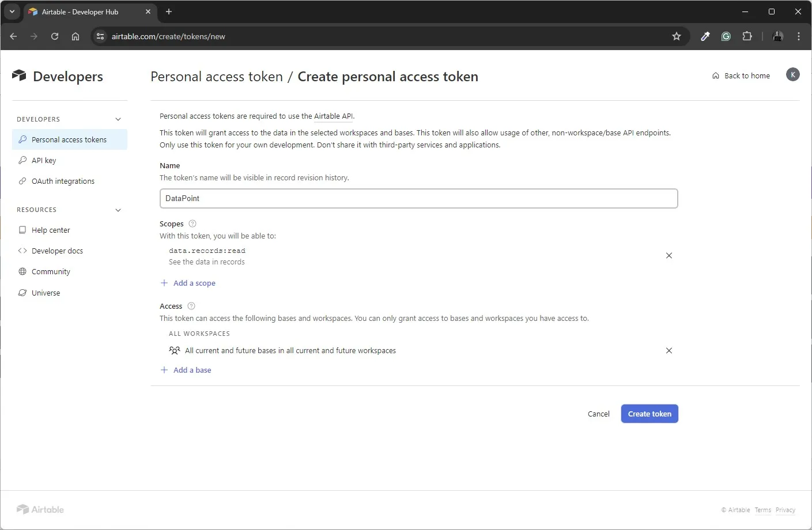View site information icon in address bar
The image size is (812, 530).
100,36
